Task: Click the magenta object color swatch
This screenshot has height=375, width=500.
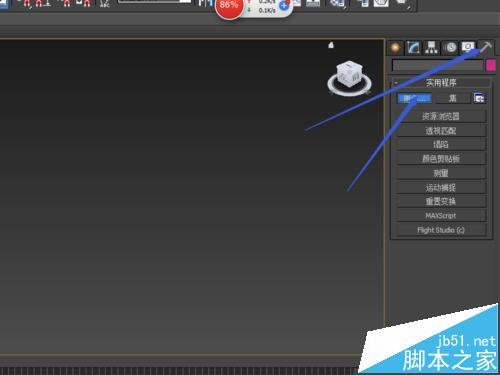Action: (491, 65)
